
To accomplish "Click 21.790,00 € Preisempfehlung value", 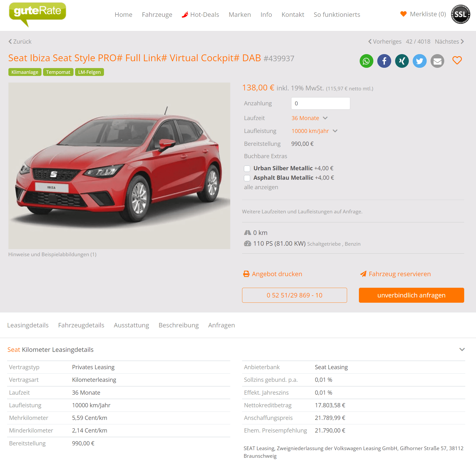I will point(330,430).
